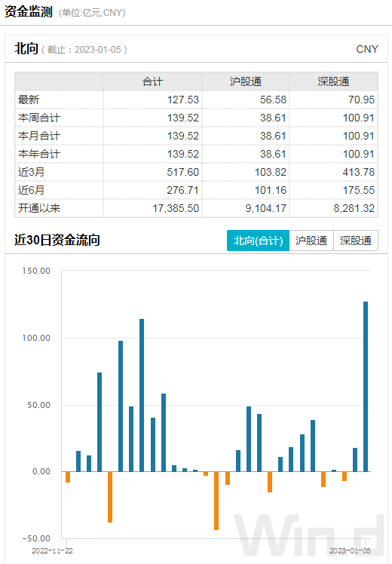The height and width of the screenshot is (564, 392).
Task: Click the 近6月 深股通 value 175.55
Action: click(x=359, y=190)
